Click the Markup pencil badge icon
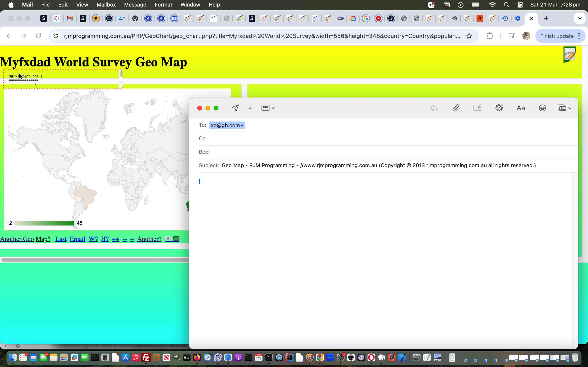This screenshot has height=367, width=588. pyautogui.click(x=499, y=108)
